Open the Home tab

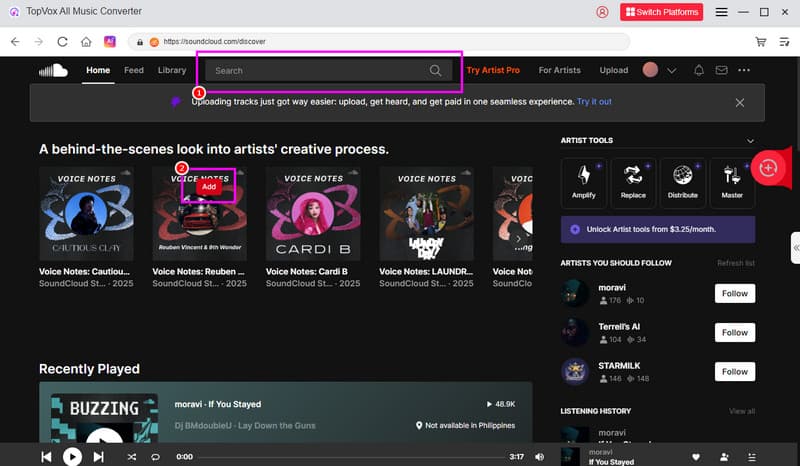(x=98, y=70)
